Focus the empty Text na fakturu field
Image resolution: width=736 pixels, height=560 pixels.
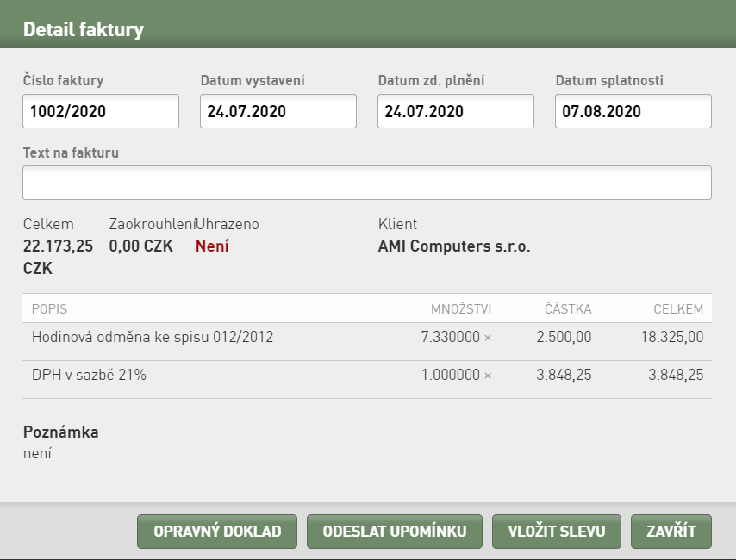point(367,183)
